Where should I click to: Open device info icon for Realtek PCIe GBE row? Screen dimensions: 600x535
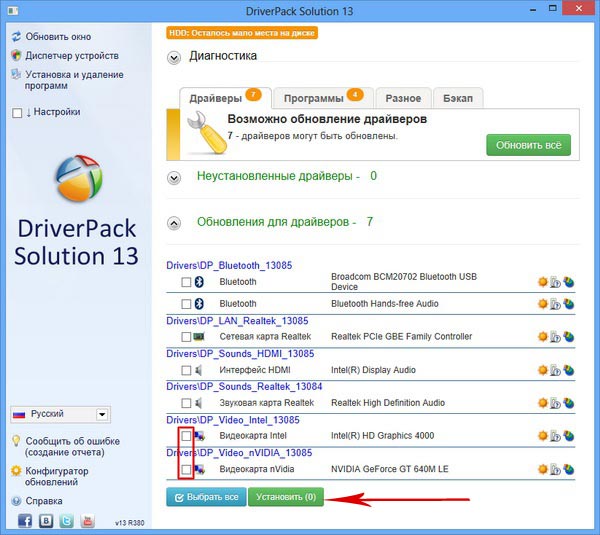pyautogui.click(x=555, y=337)
